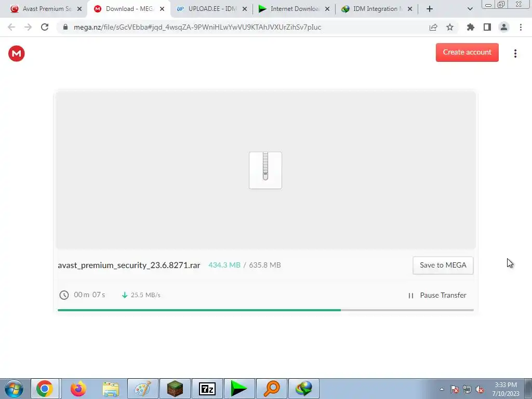
Task: Open the MEGA page three-dot menu
Action: tap(515, 54)
